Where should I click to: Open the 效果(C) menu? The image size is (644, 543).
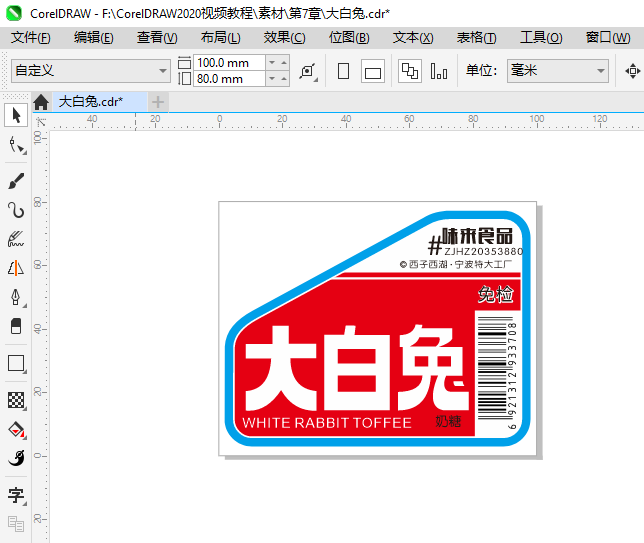284,38
